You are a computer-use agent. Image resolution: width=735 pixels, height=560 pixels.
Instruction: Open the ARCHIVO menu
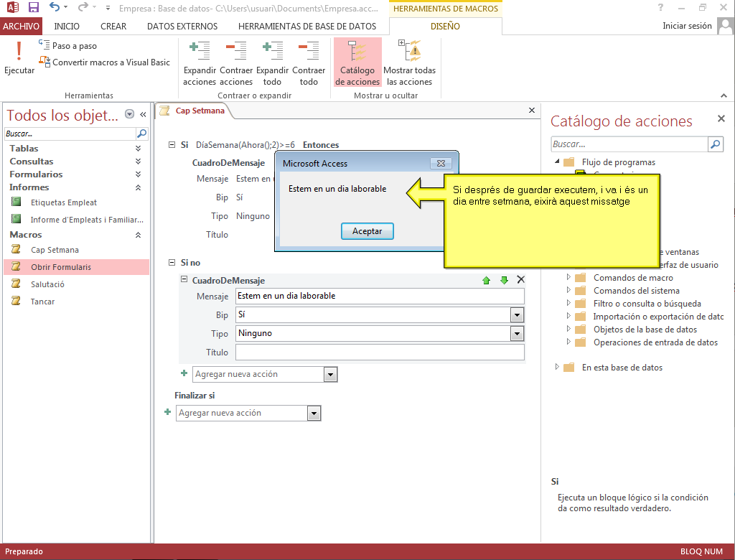coord(21,27)
